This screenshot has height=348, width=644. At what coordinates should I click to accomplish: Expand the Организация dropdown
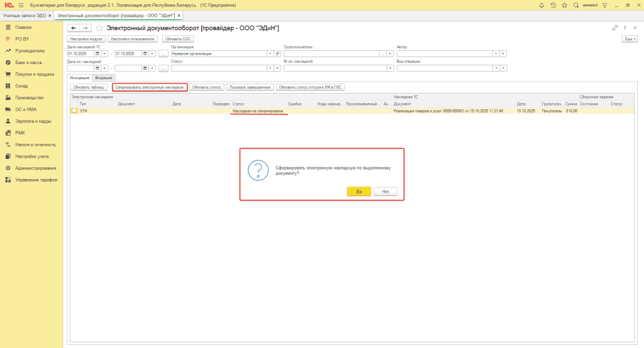coord(270,54)
